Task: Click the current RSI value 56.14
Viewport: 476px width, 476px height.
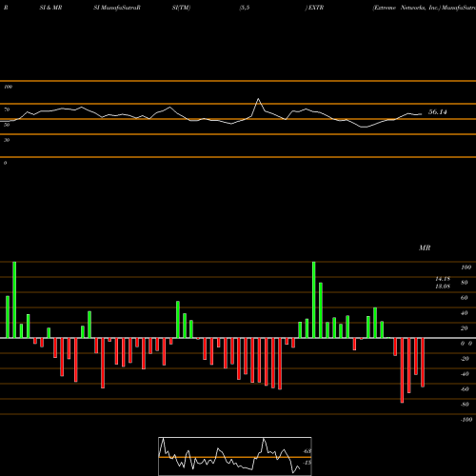Action: 438,112
